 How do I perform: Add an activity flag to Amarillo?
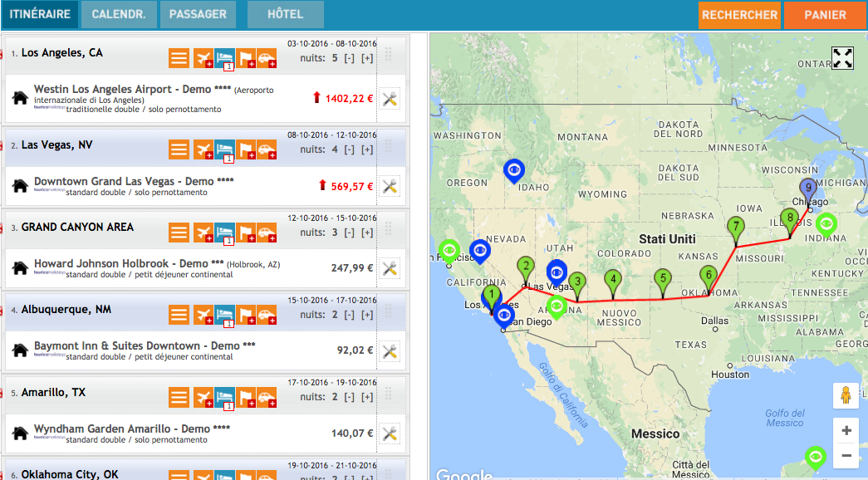[x=246, y=397]
